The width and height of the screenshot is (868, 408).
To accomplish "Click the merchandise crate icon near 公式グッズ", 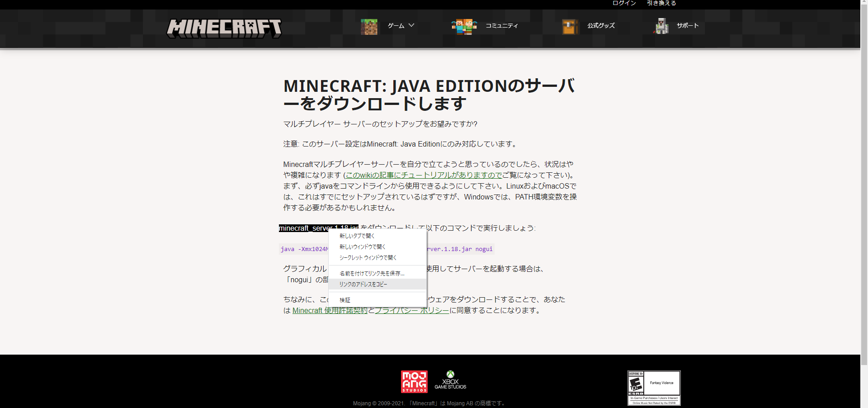I will pos(569,26).
